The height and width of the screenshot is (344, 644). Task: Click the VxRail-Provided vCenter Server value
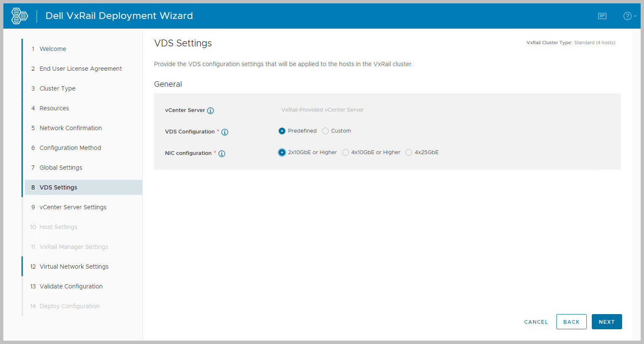pos(322,110)
